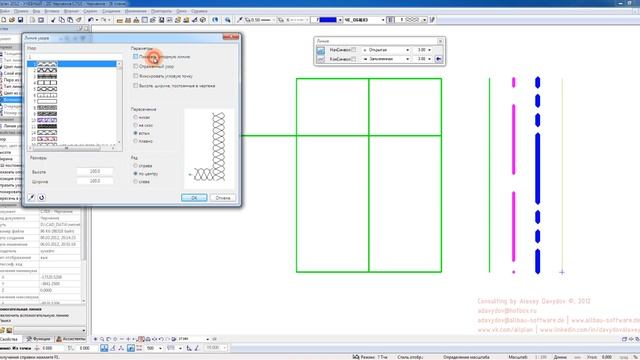Switch to the Ассистенты tab at the palette bottom
This screenshot has height=360, width=640.
tap(71, 339)
